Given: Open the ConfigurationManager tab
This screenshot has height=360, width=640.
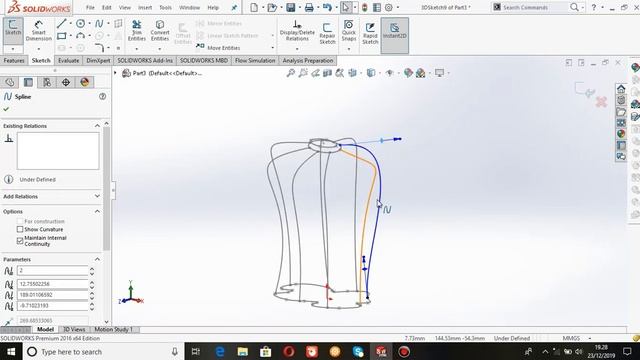Looking at the screenshot, I should (x=47, y=82).
